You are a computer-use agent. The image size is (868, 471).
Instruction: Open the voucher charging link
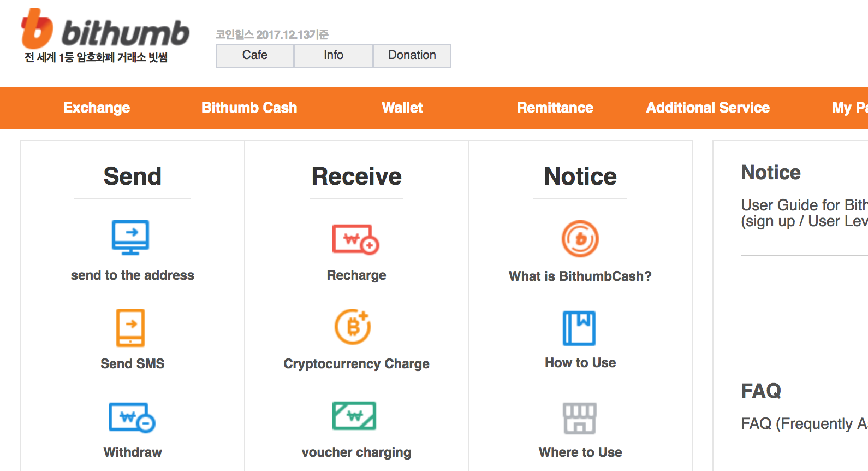[356, 452]
